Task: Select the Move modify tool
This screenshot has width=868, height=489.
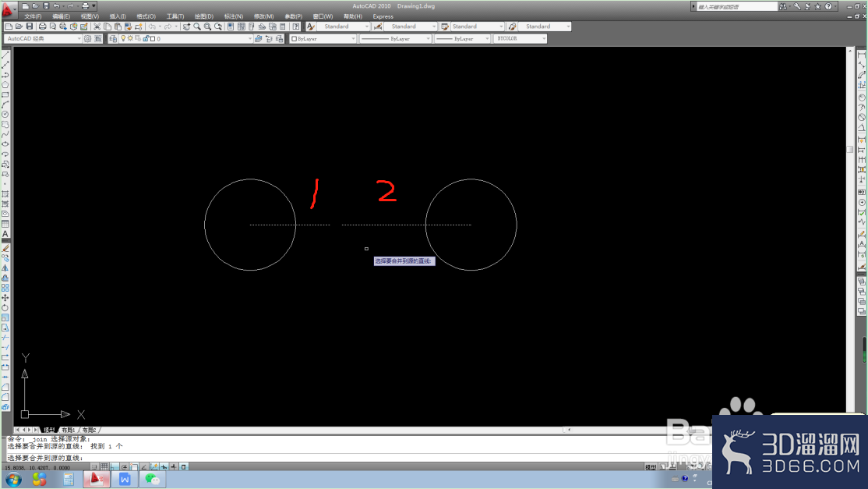Action: tap(5, 298)
